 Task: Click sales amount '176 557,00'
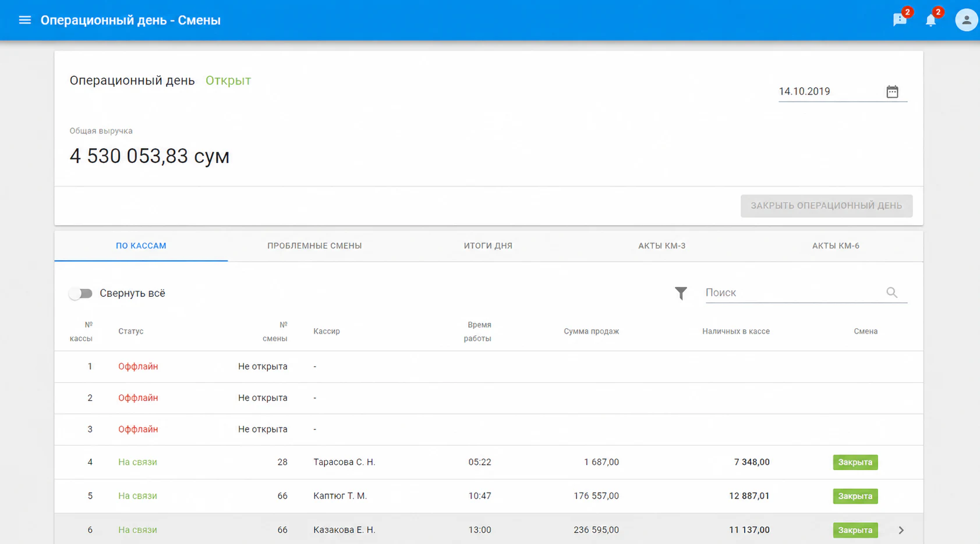click(x=596, y=496)
